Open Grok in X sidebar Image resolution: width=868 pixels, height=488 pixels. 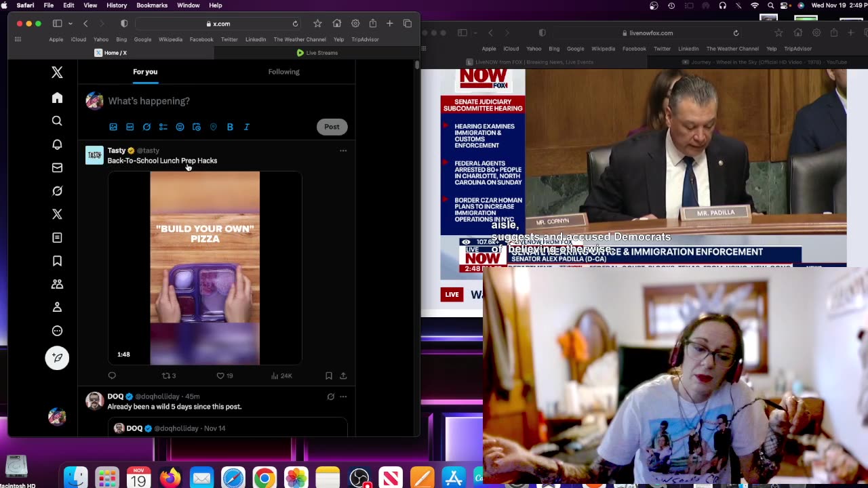[57, 191]
